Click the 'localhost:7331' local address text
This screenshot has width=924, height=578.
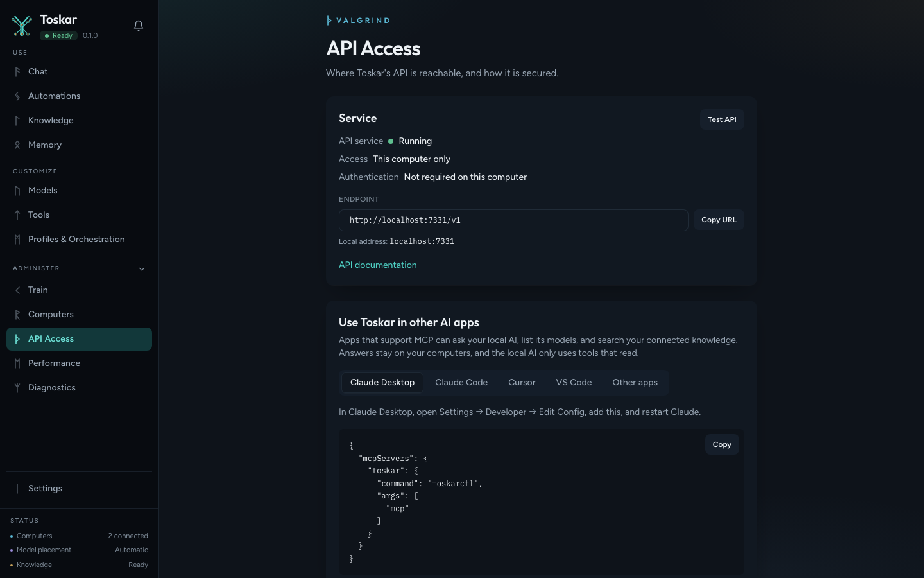click(422, 242)
